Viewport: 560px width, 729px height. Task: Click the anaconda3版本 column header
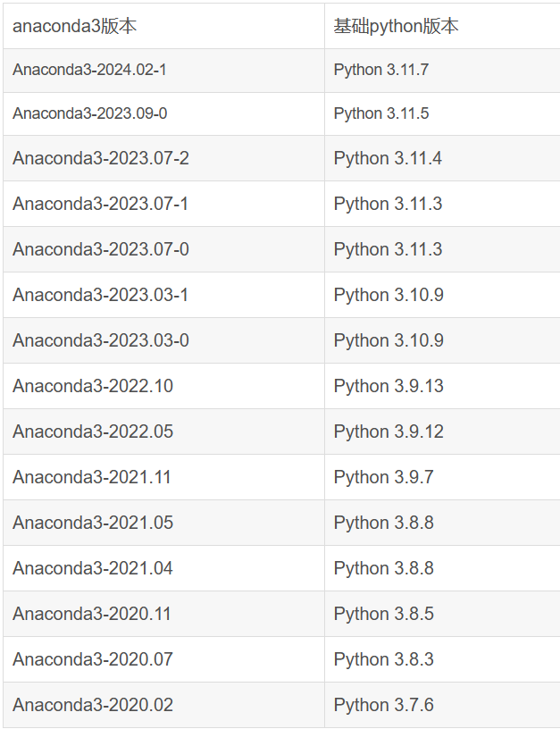coord(74,26)
